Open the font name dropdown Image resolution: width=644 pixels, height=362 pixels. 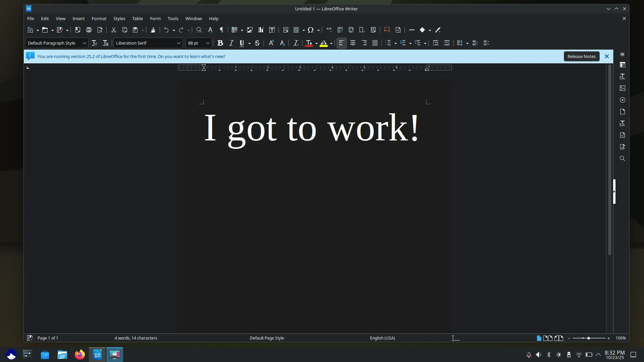pos(179,43)
